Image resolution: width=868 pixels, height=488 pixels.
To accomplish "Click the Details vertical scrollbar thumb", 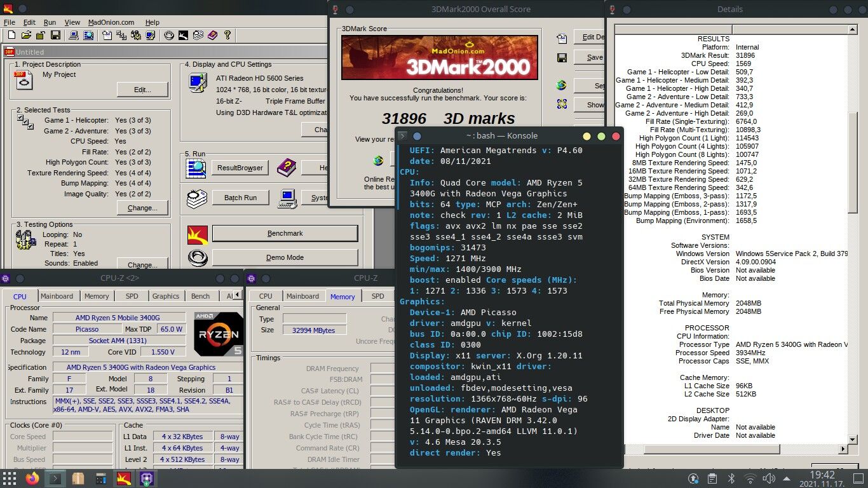I will [853, 162].
